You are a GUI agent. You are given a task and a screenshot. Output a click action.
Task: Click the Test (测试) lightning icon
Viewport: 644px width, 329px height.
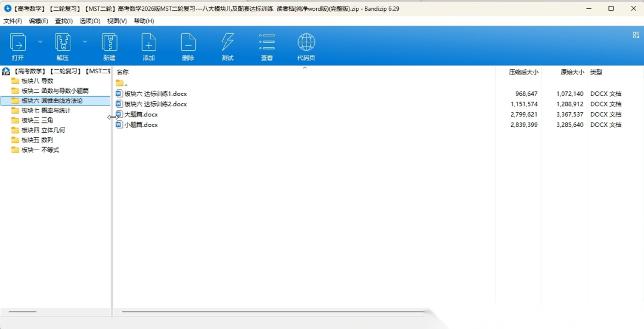[227, 43]
